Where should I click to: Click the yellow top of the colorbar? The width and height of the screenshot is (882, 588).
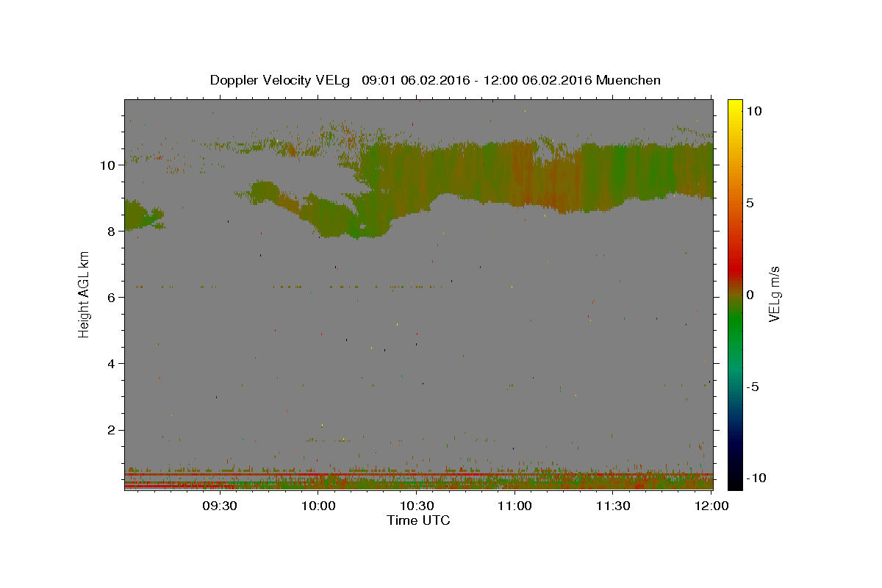coord(734,107)
